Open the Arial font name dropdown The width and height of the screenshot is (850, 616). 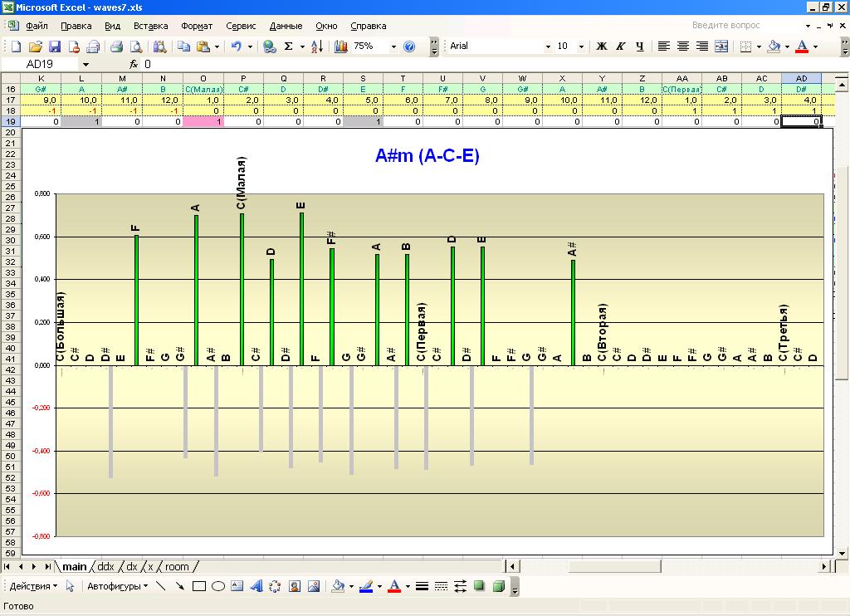[548, 46]
